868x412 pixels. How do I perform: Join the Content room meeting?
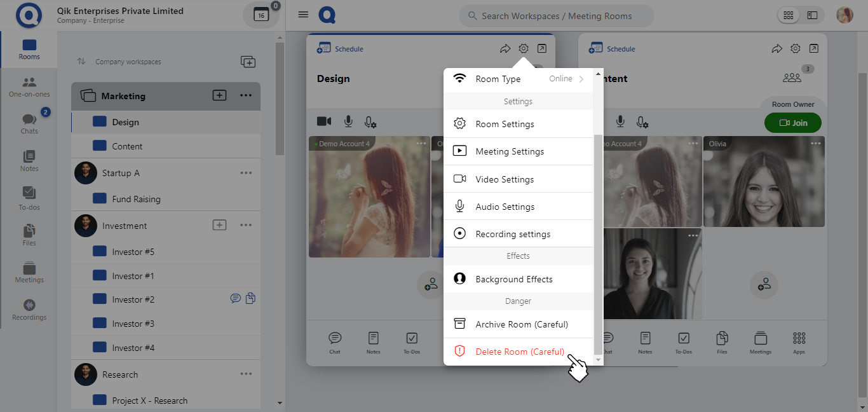(x=792, y=123)
